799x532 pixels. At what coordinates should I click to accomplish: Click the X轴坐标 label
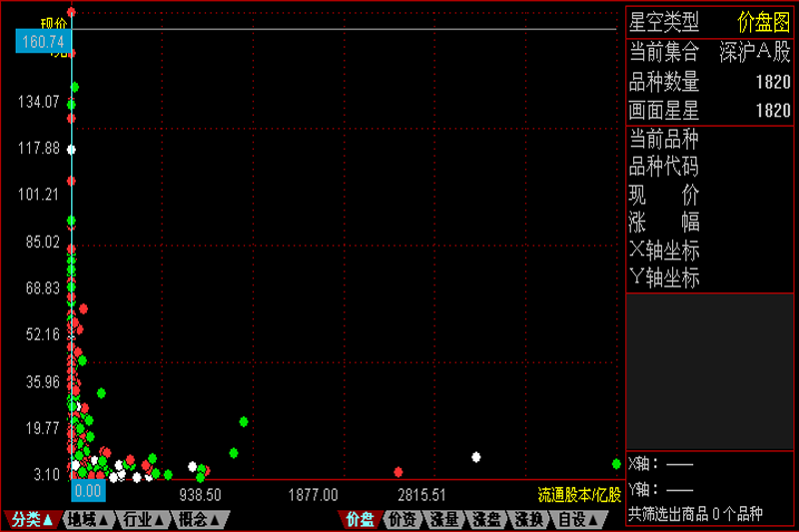click(664, 250)
